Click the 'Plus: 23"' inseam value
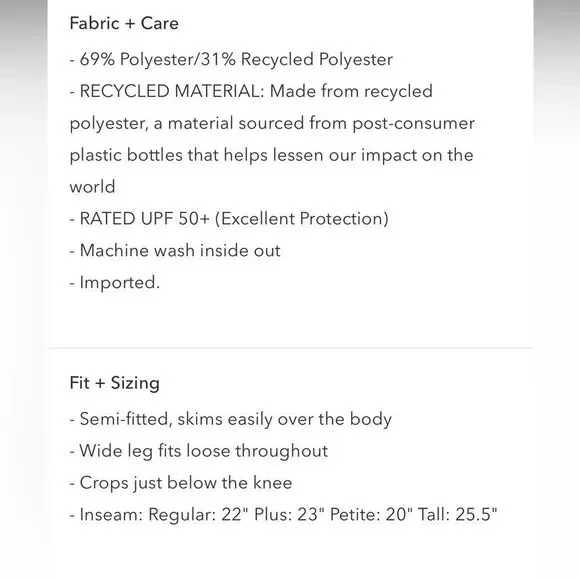Viewport: 580px width, 580px height. tap(286, 515)
